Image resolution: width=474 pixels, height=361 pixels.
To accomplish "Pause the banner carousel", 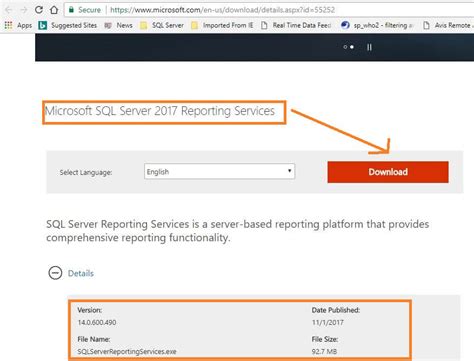I will pyautogui.click(x=369, y=47).
